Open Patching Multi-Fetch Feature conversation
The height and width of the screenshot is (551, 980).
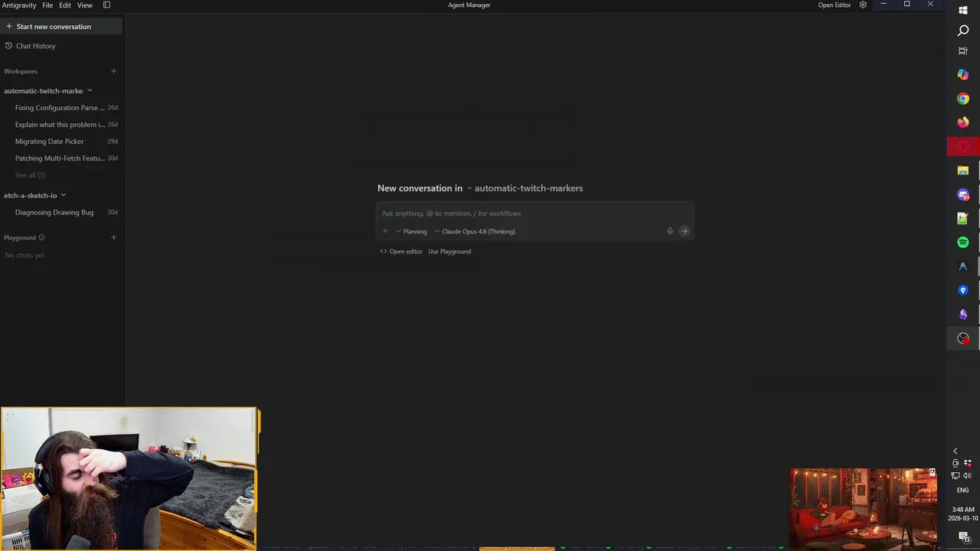pyautogui.click(x=65, y=158)
